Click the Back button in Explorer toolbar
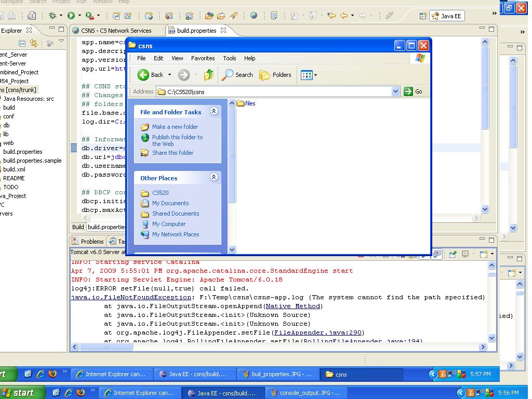532x399 pixels. coord(151,75)
